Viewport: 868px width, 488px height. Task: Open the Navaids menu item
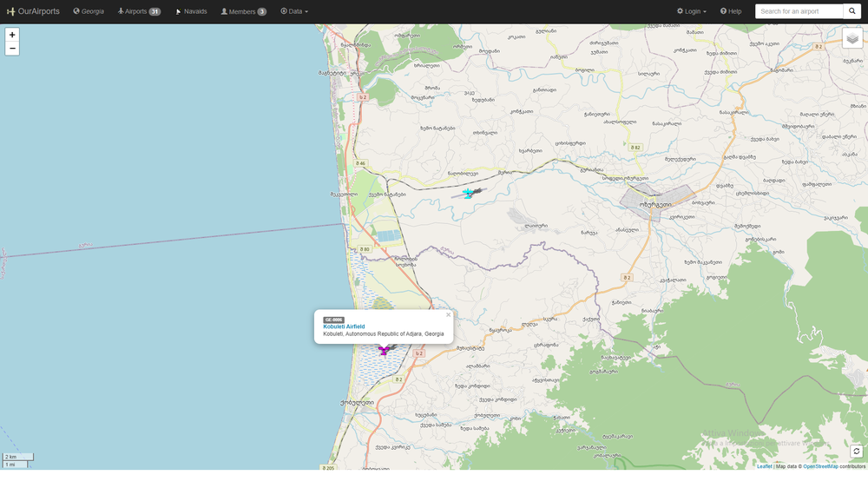[x=191, y=11]
